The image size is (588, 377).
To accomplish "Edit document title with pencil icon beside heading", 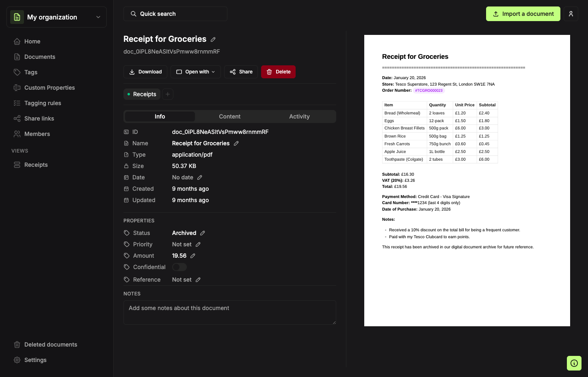I will 213,39.
